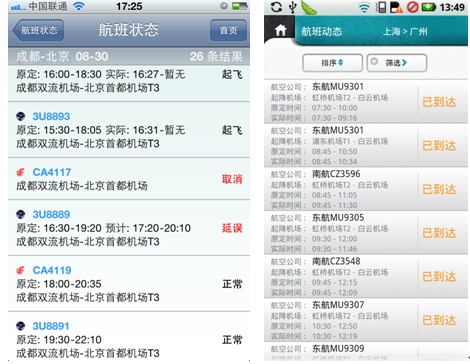
Task: Tap 浦东机场T1 - 白云机场 airport line
Action: tap(350, 141)
